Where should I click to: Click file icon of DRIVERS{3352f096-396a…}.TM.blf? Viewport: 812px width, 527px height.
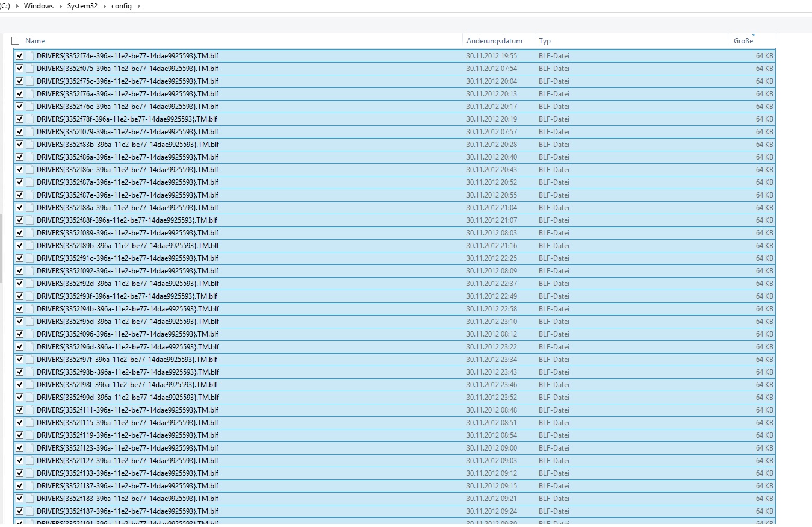(30, 334)
